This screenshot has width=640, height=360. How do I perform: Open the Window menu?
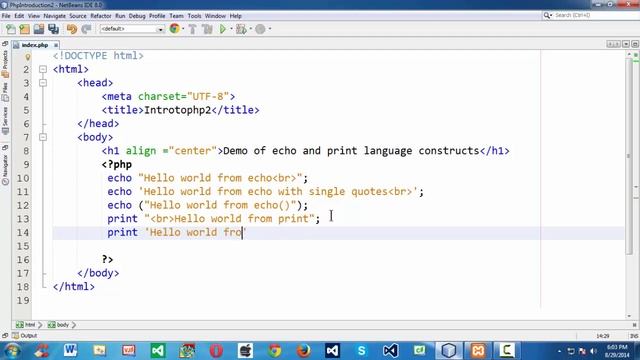pos(215,16)
